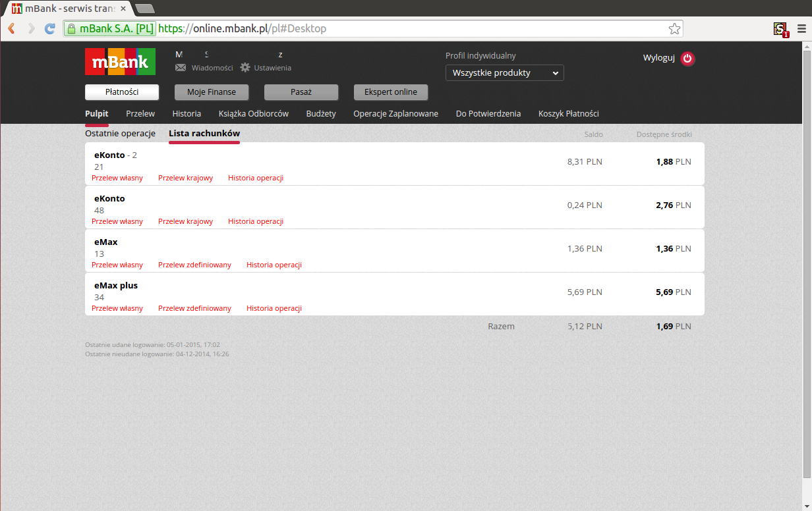
Task: Click the system tray indicator icon
Action: 778,28
